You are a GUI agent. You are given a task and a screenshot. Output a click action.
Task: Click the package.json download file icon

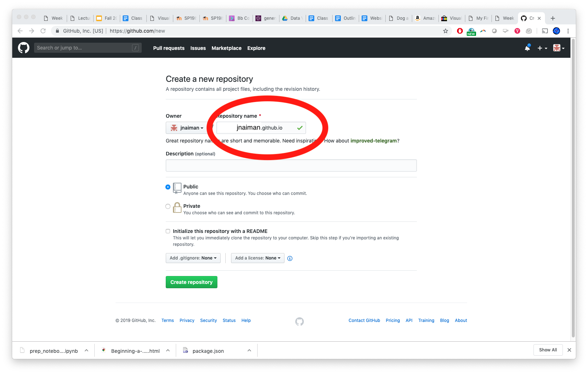click(185, 350)
